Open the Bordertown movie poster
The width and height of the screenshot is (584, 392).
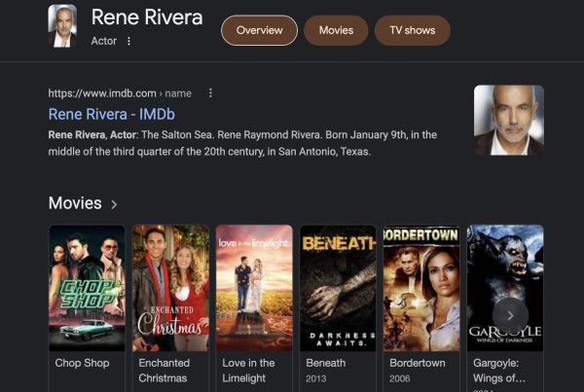pos(421,288)
